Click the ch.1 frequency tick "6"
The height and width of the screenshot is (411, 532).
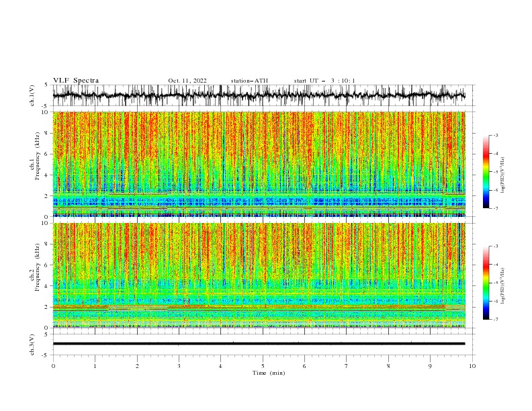coord(46,154)
